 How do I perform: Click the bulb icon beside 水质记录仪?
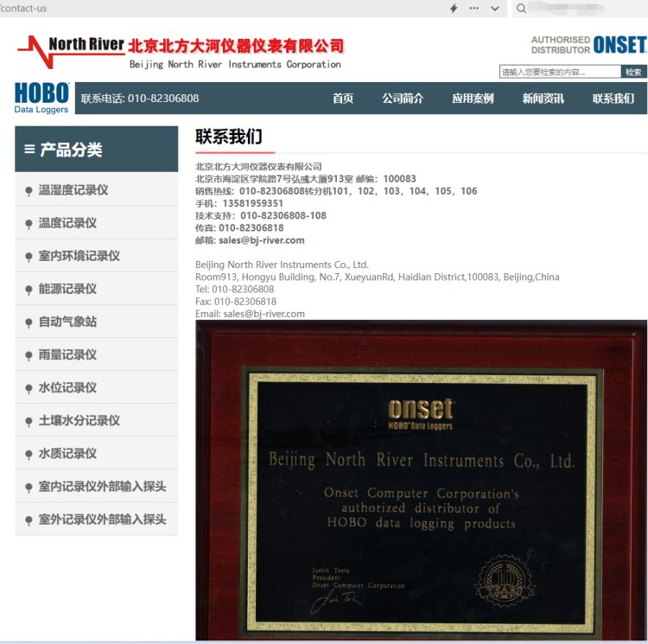(x=29, y=455)
